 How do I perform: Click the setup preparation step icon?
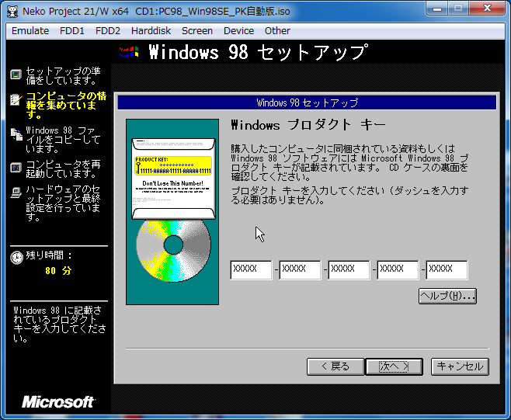click(x=16, y=75)
